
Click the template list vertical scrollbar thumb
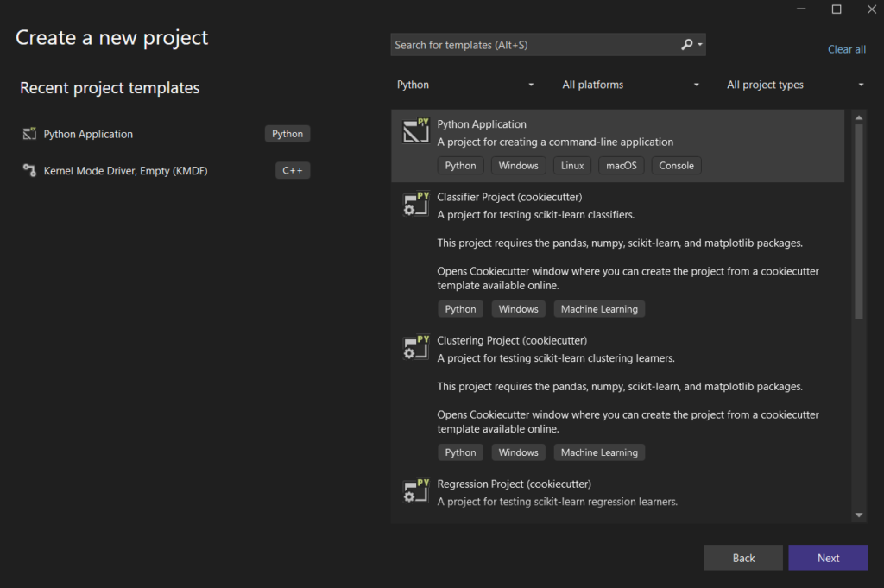click(859, 220)
